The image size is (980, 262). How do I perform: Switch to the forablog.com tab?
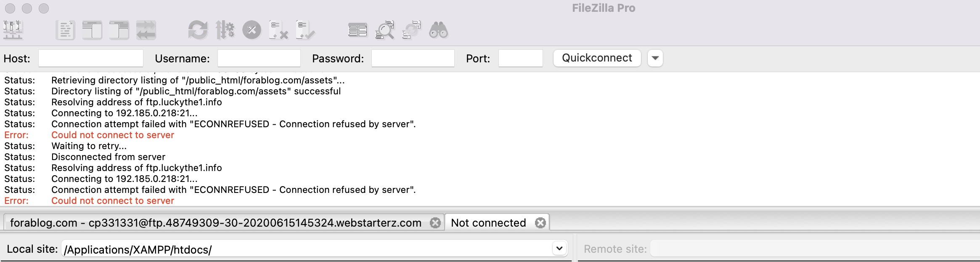216,223
